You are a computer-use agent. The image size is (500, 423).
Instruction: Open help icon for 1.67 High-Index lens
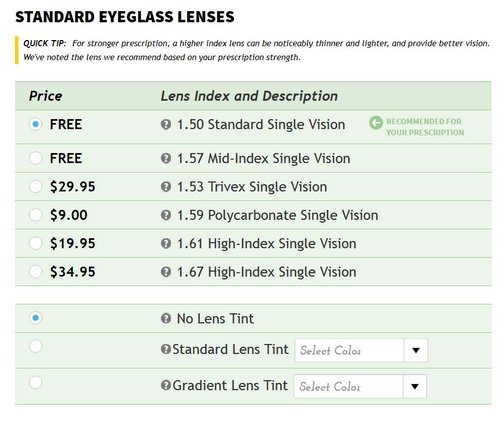tap(166, 272)
